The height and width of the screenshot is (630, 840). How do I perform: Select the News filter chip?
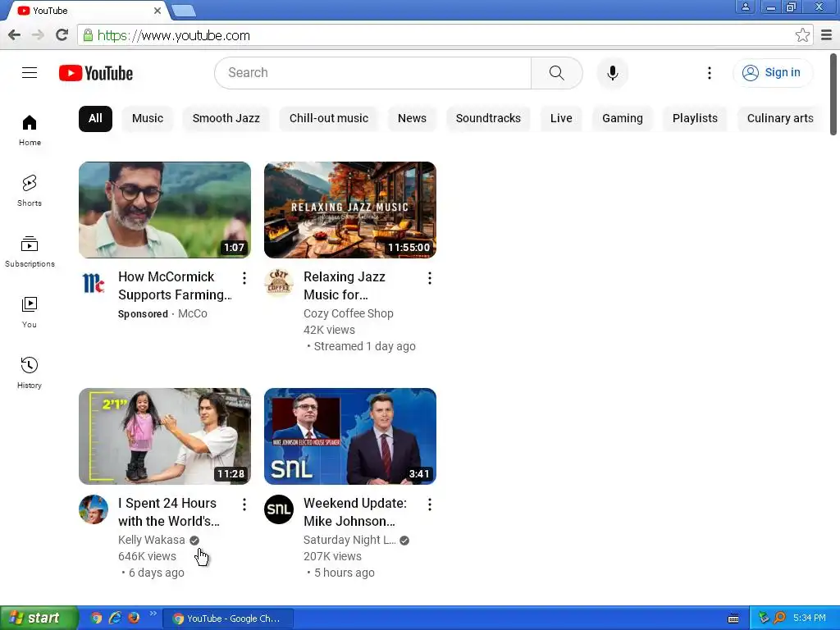(412, 118)
